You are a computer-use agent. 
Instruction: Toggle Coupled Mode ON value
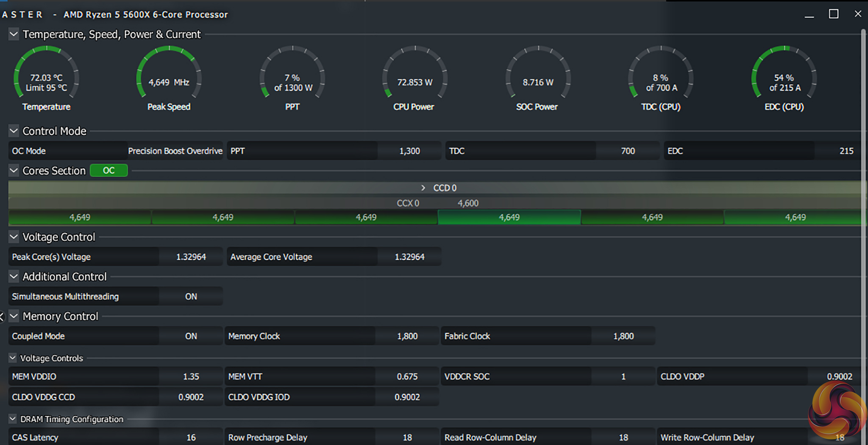coord(191,336)
